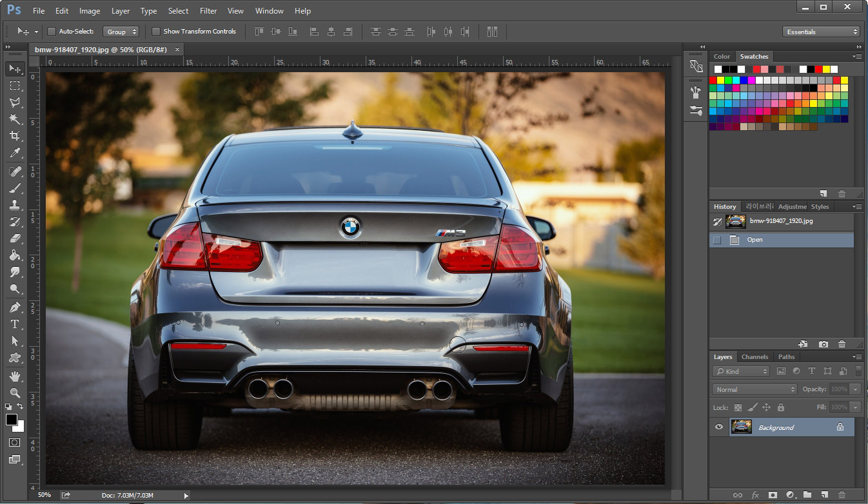Open the Swatches panel flyout menu
Image resolution: width=868 pixels, height=504 pixels.
[x=857, y=57]
